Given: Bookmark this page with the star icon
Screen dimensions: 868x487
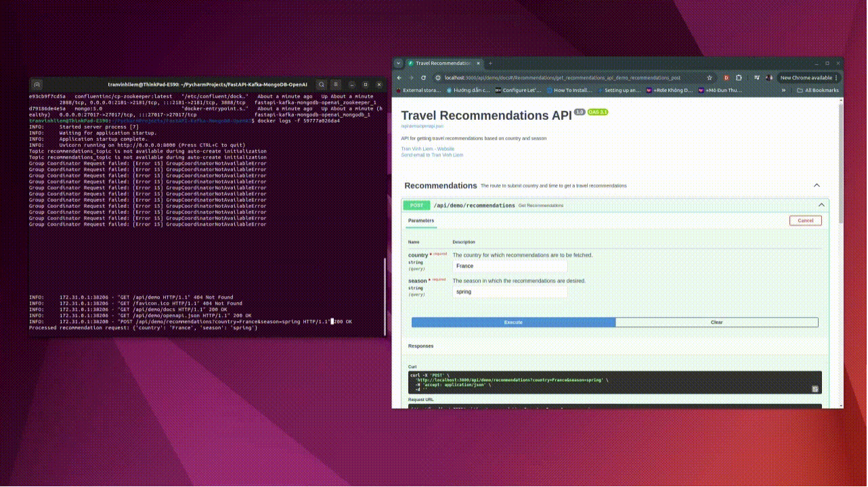Looking at the screenshot, I should tap(710, 78).
